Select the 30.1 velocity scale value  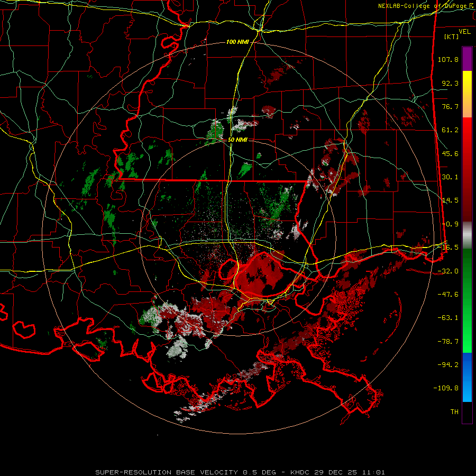coord(450,177)
